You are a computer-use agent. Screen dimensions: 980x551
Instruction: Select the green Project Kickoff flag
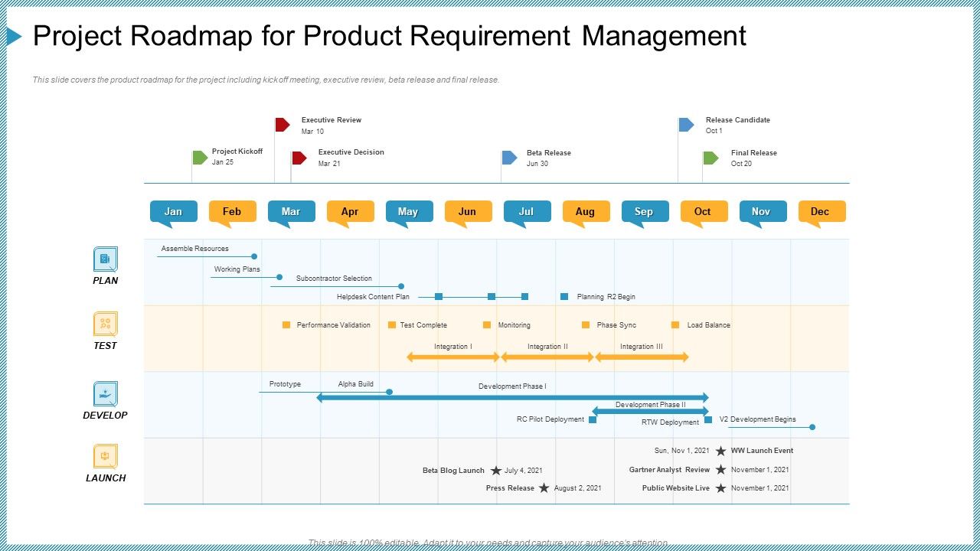[x=200, y=158]
